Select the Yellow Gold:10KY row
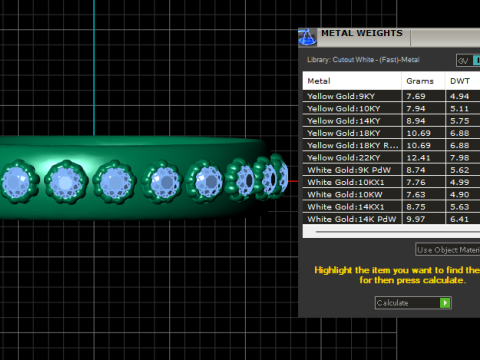 pos(391,109)
